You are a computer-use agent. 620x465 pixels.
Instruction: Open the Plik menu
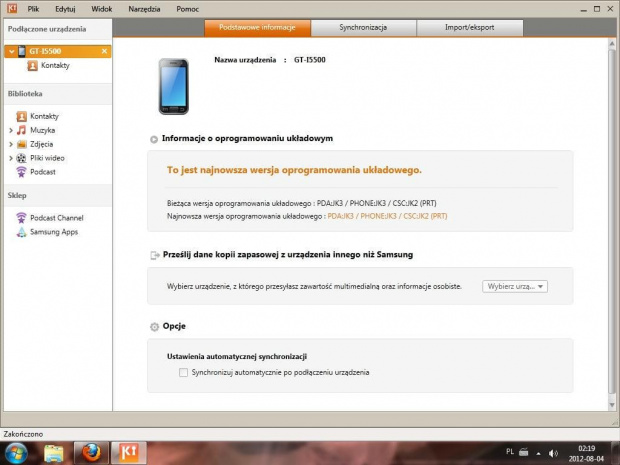pos(33,9)
